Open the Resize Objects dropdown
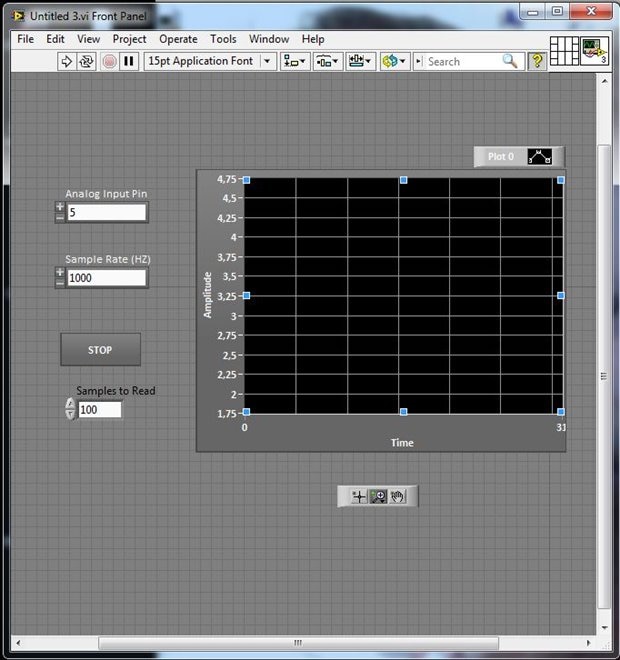 360,61
